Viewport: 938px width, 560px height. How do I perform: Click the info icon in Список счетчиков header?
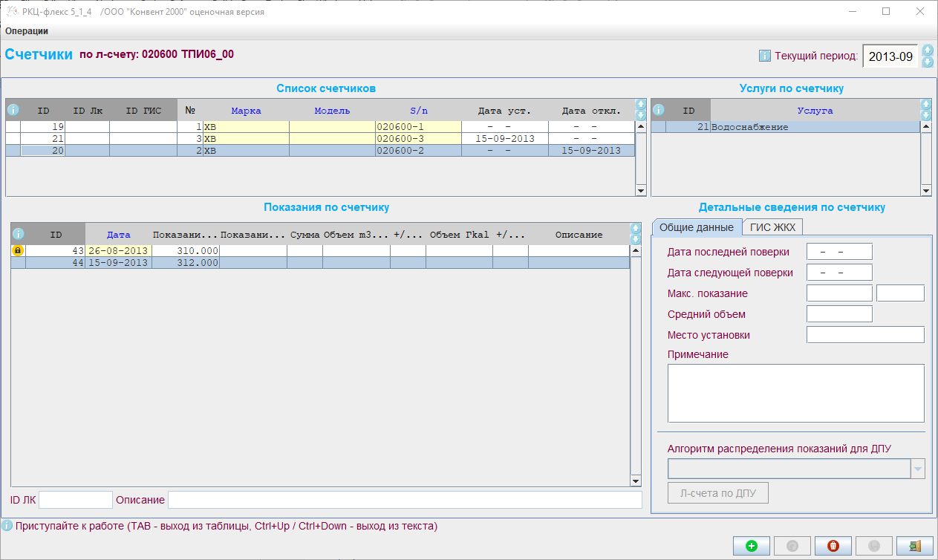point(13,110)
